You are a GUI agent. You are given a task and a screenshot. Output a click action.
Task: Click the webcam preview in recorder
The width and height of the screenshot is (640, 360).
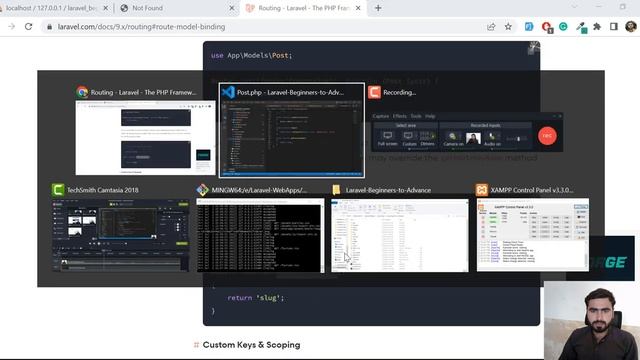[x=473, y=138]
